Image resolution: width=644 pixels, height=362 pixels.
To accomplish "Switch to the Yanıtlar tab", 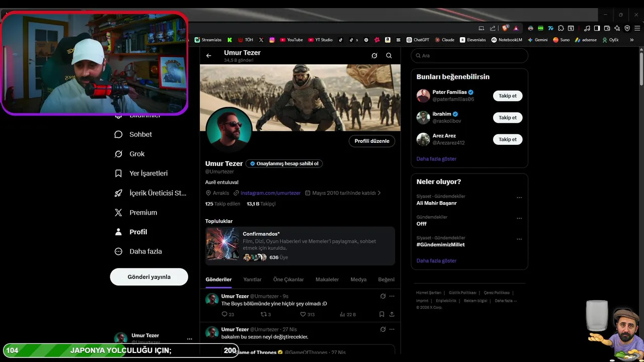I will 253,280.
